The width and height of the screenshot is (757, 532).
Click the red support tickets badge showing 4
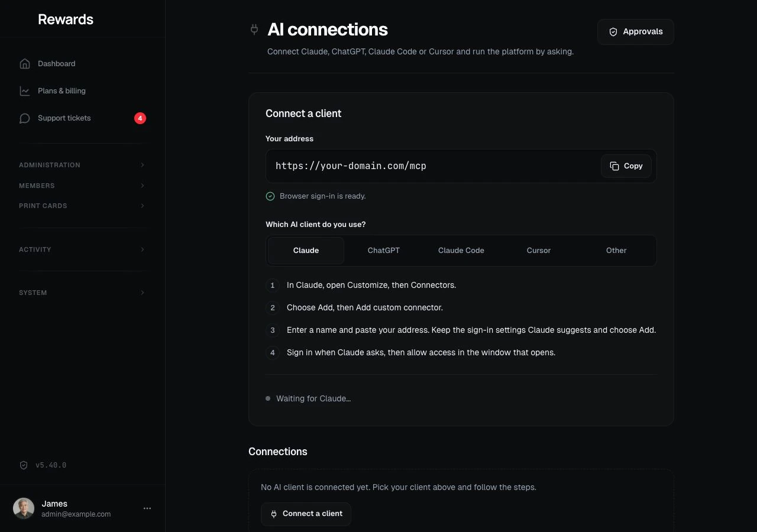(x=140, y=118)
